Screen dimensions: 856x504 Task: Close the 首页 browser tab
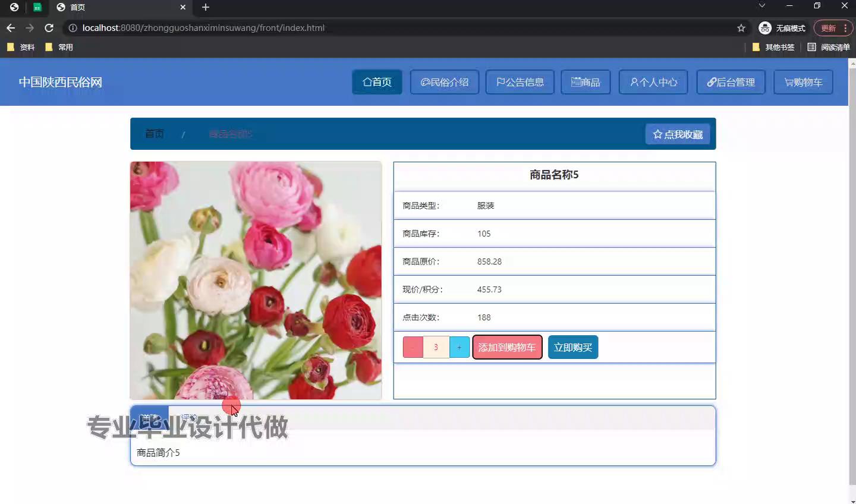pos(182,7)
